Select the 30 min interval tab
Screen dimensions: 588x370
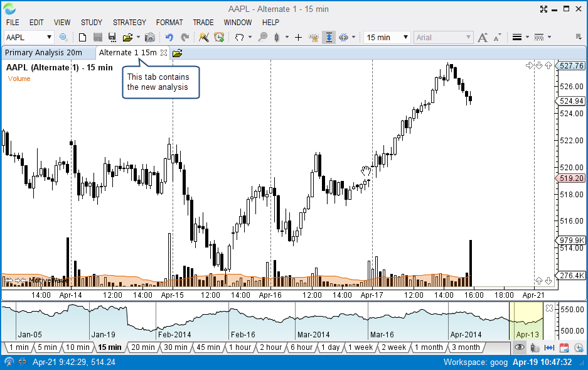click(x=176, y=347)
